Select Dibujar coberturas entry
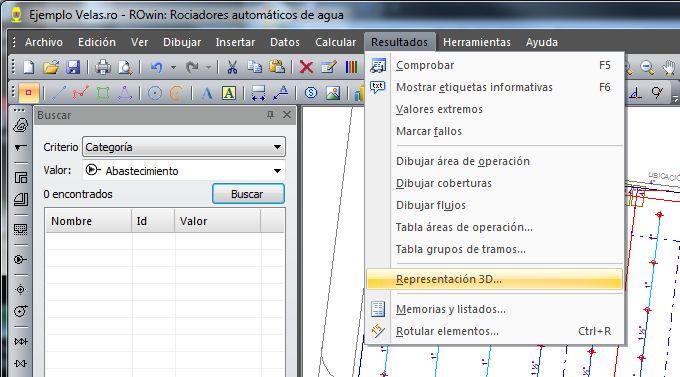The height and width of the screenshot is (377, 680). point(494,184)
